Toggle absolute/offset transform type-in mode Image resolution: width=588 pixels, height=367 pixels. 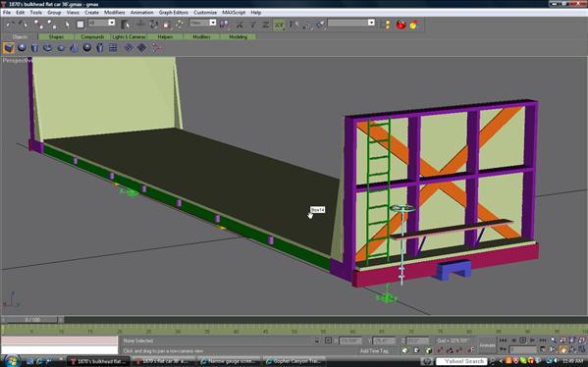pos(328,341)
